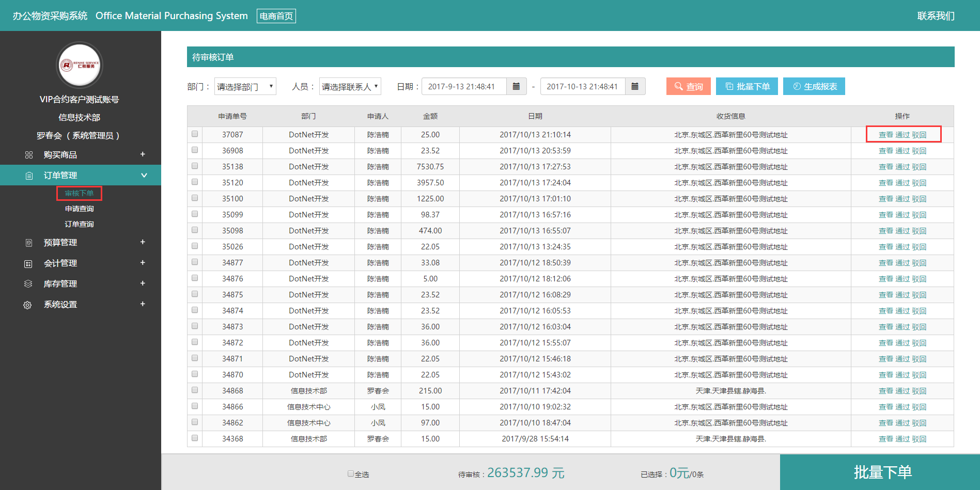Toggle the 全选 select-all checkbox

point(351,473)
